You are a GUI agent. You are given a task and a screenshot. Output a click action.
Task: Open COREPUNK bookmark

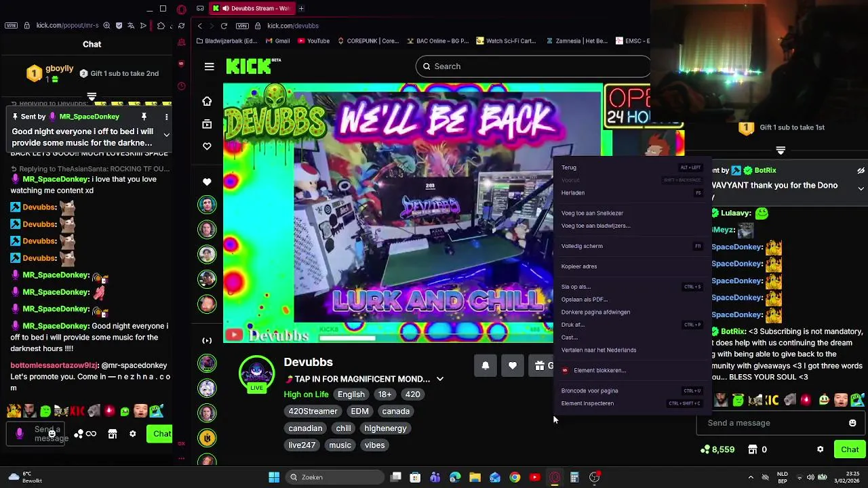[x=368, y=41]
